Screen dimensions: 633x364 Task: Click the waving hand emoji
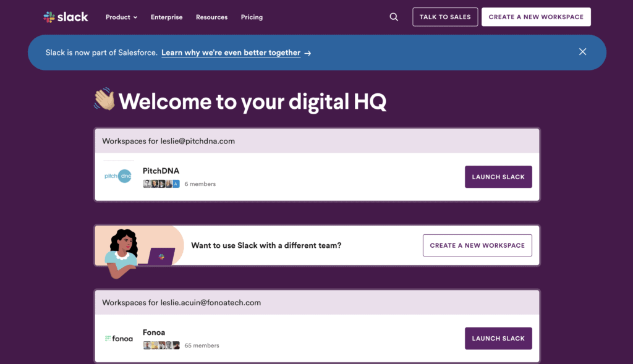(x=104, y=99)
